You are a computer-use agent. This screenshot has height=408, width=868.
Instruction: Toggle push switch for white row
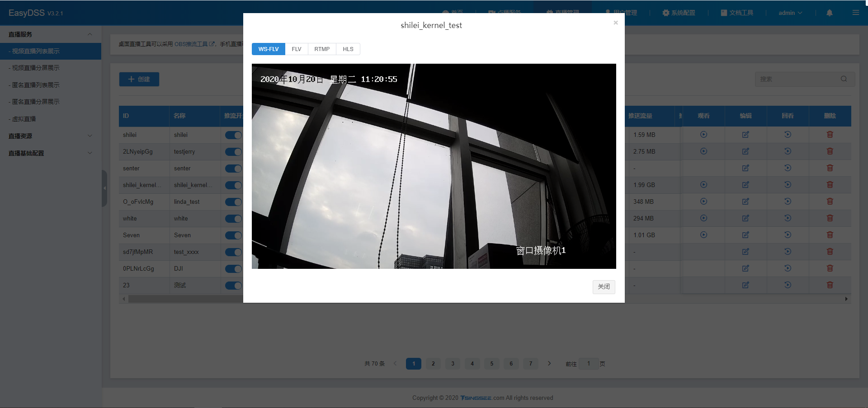click(x=234, y=219)
